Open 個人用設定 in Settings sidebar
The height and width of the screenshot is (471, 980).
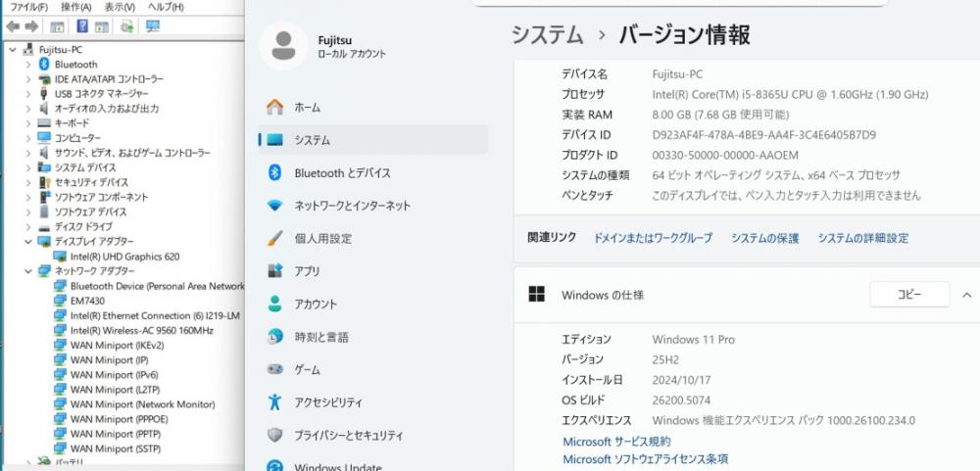click(322, 239)
